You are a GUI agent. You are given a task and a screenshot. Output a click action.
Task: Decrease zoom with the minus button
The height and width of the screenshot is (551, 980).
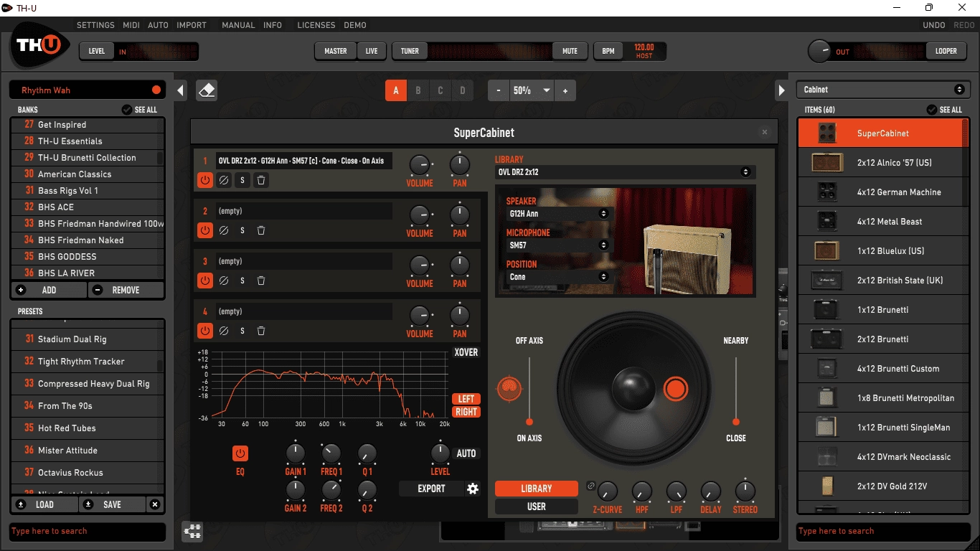(499, 90)
